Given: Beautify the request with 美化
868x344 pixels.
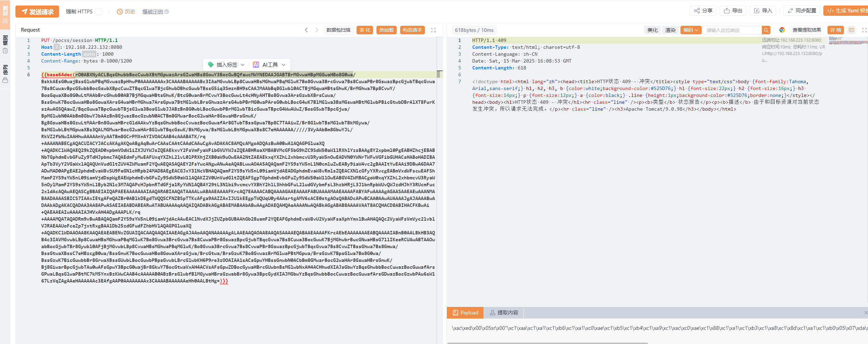Looking at the screenshot, I should pyautogui.click(x=365, y=30).
